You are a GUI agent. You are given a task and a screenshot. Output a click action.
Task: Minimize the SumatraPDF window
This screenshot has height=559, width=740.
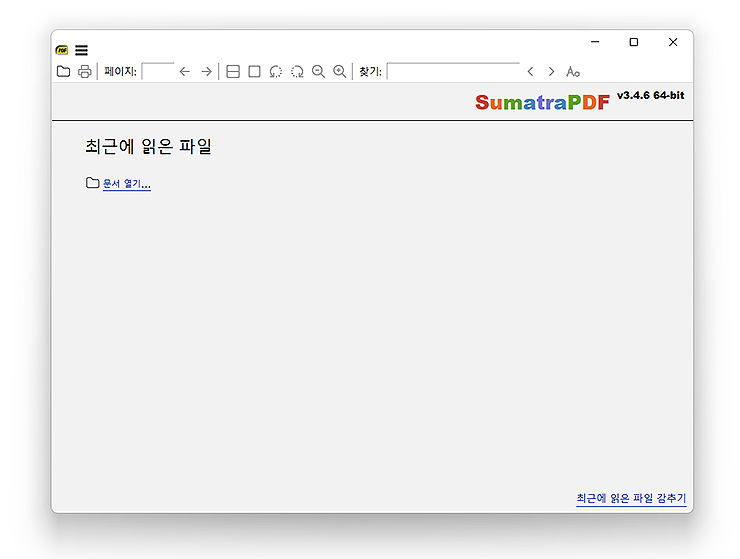tap(595, 42)
